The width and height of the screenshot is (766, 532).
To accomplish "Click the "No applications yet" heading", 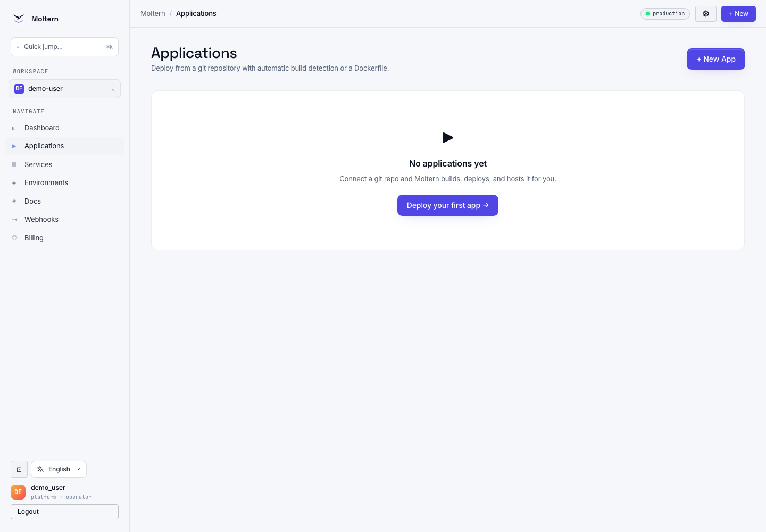I will 448,164.
